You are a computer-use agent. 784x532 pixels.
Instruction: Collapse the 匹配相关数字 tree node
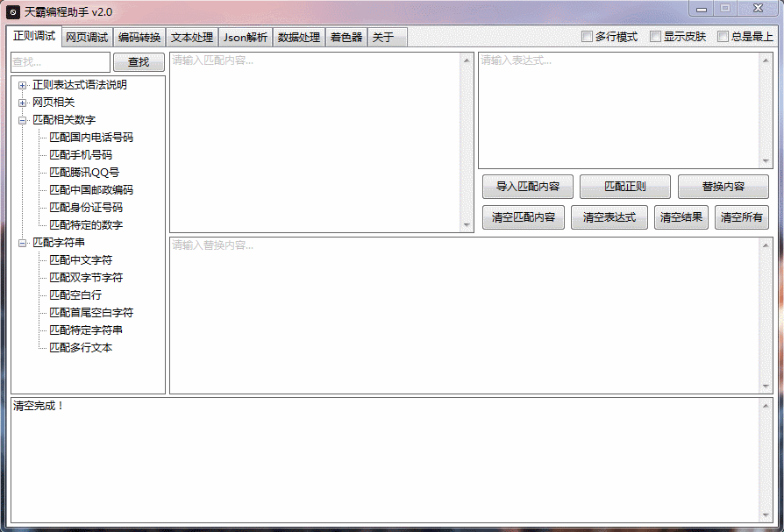(x=22, y=120)
